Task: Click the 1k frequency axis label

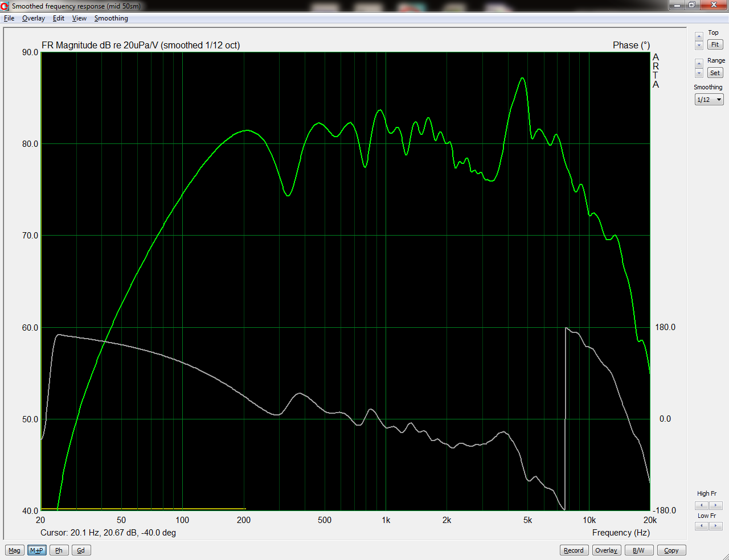Action: coord(386,520)
